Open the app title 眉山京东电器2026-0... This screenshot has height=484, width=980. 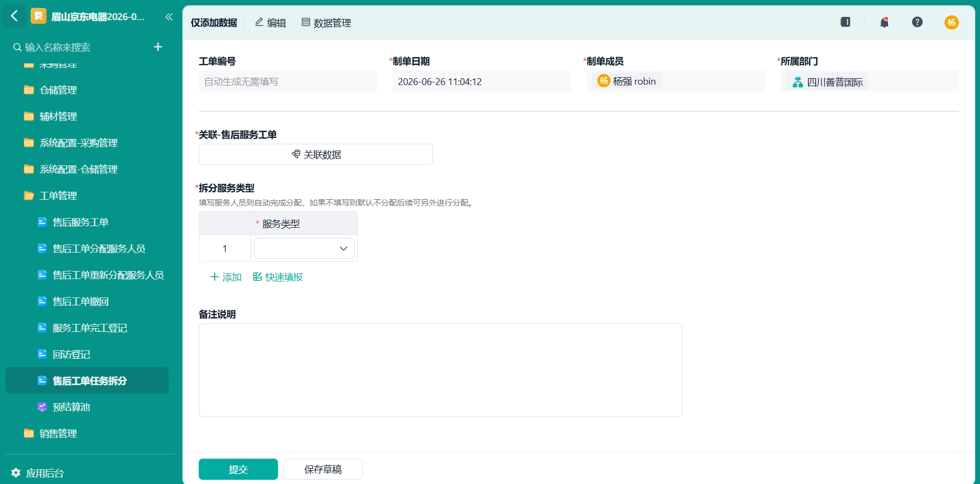[98, 17]
